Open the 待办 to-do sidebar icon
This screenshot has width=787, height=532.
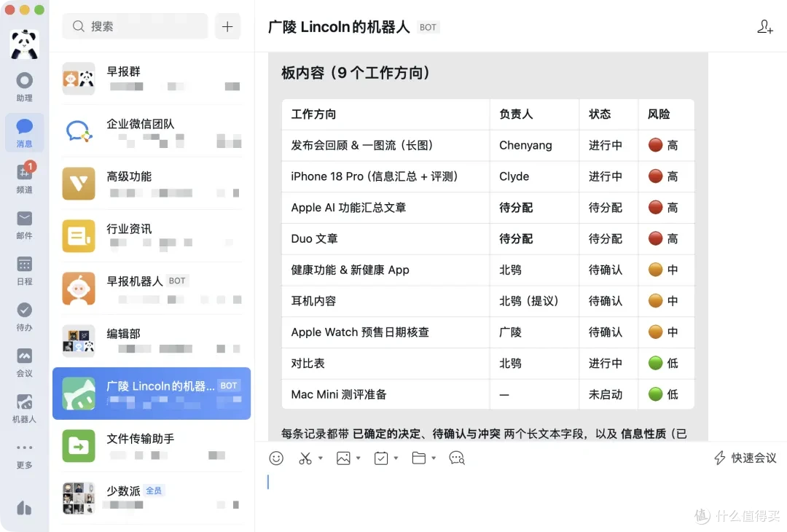point(24,317)
